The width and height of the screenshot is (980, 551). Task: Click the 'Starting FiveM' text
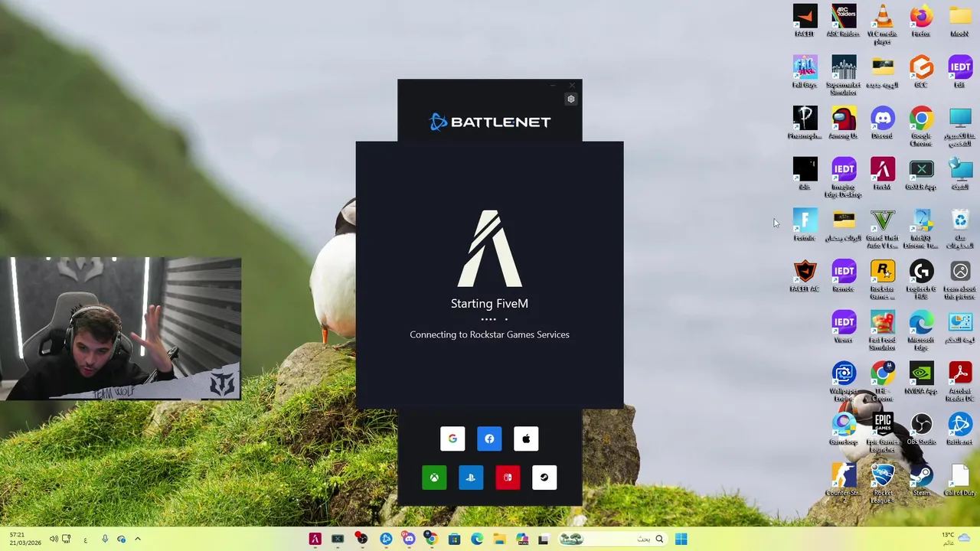tap(489, 303)
